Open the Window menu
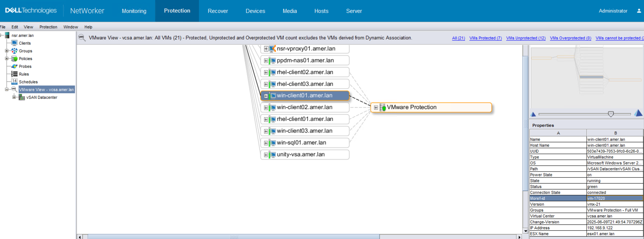Viewport: 644px width, 239px height. coord(70,27)
